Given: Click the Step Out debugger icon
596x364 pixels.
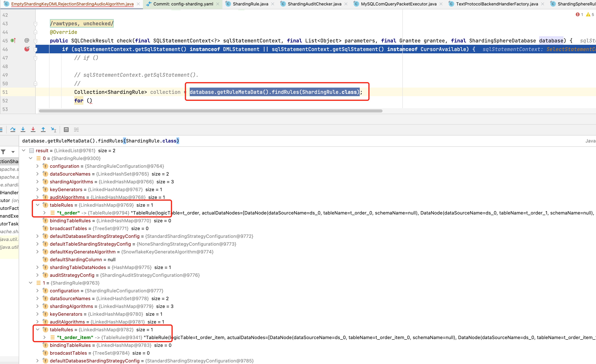Looking at the screenshot, I should pos(43,130).
